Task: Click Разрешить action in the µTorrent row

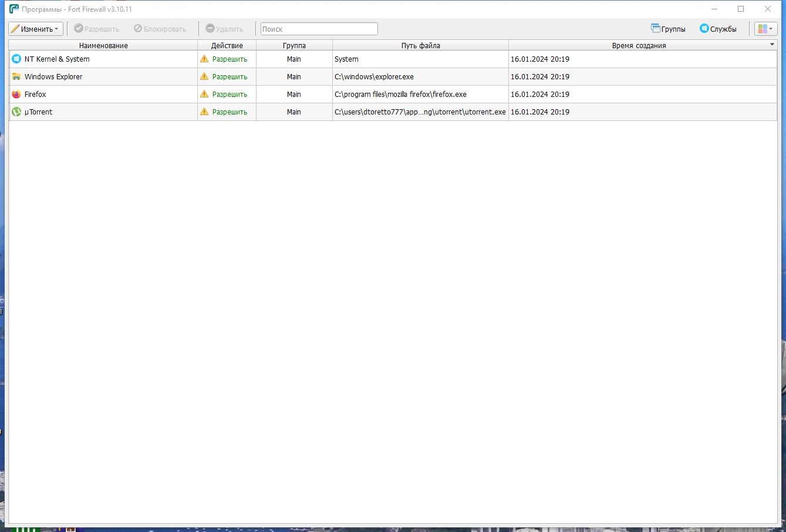Action: coord(230,112)
